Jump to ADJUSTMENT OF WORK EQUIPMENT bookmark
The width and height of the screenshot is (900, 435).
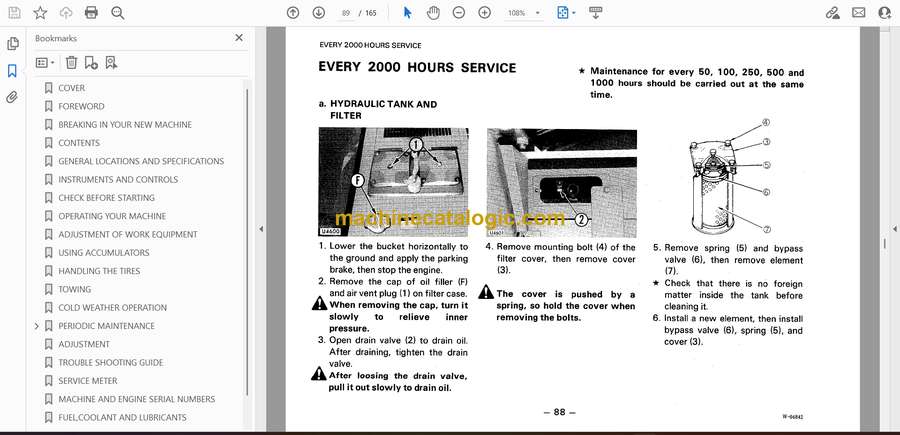[x=127, y=234]
